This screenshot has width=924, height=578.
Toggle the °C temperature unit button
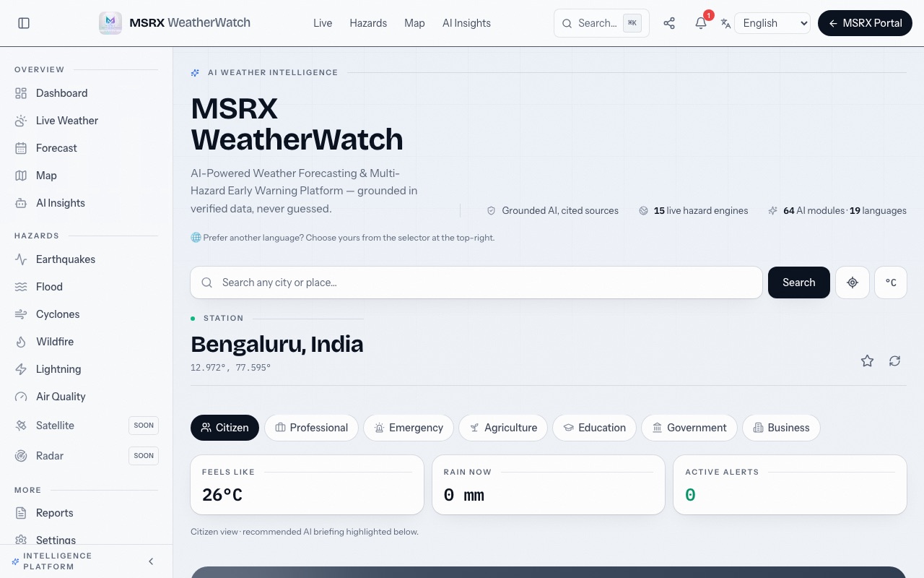pyautogui.click(x=891, y=282)
